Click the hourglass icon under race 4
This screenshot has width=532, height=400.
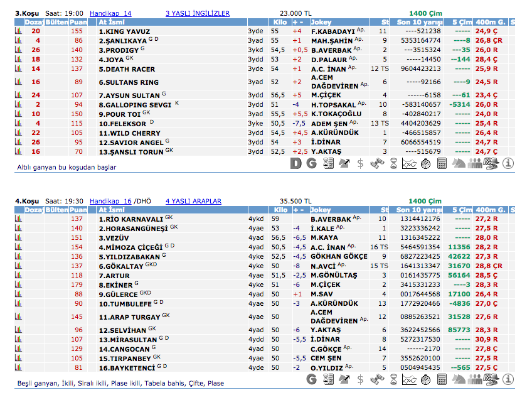393,379
